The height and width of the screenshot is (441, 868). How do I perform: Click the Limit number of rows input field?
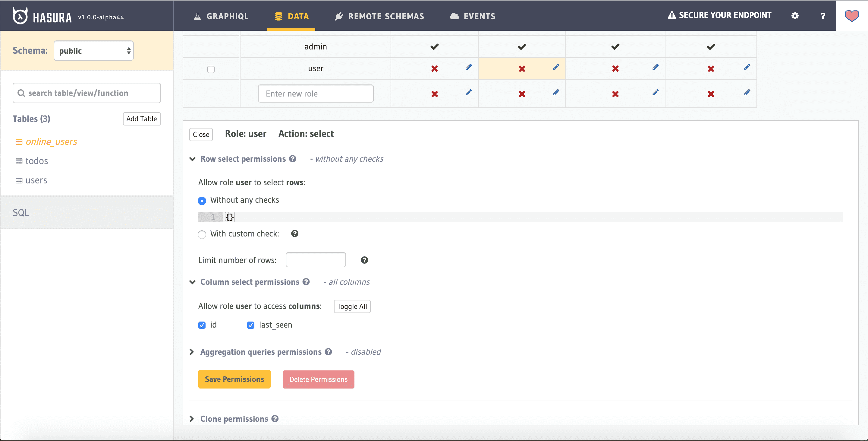point(316,259)
